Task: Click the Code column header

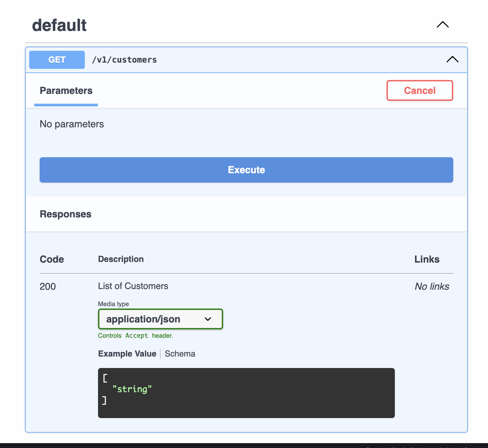Action: tap(52, 259)
